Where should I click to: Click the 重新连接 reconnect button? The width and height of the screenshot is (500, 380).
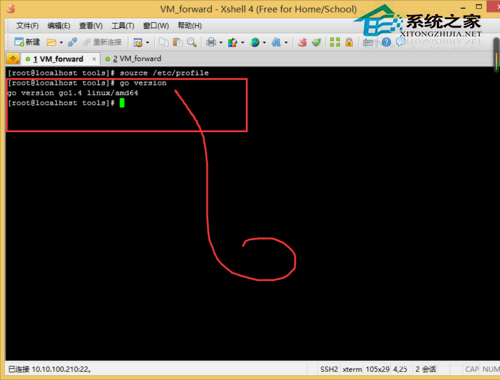point(102,42)
